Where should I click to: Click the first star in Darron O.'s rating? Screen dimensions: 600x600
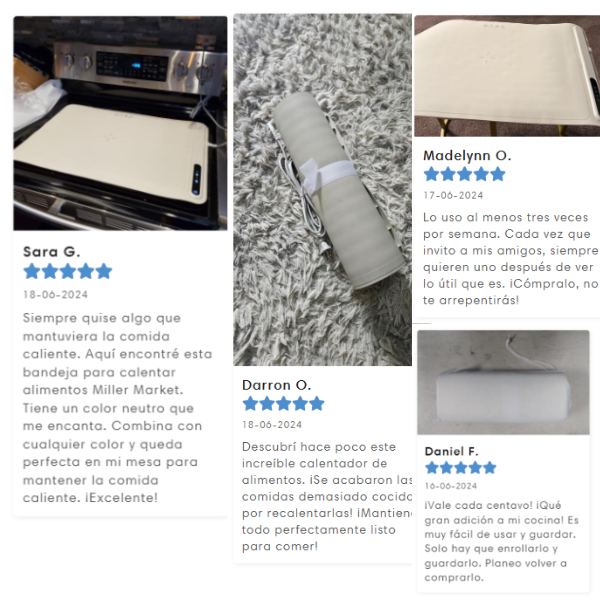[251, 404]
